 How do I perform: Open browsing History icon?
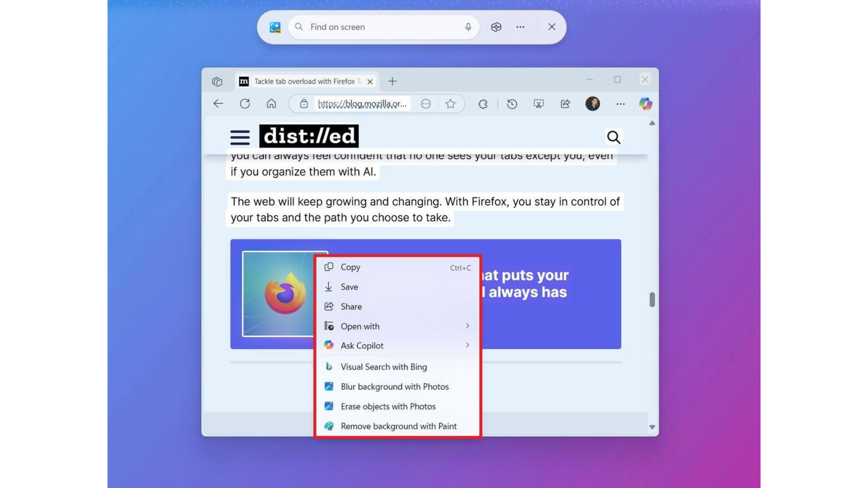coord(511,103)
